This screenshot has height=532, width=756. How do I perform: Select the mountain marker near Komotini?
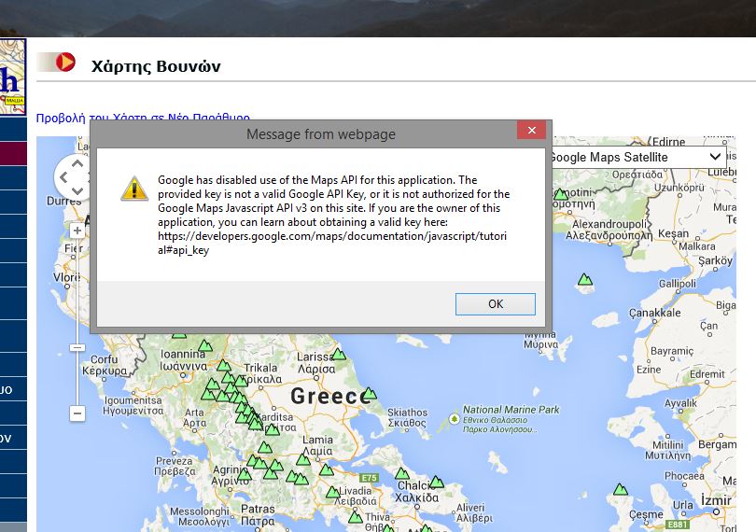coord(561,195)
